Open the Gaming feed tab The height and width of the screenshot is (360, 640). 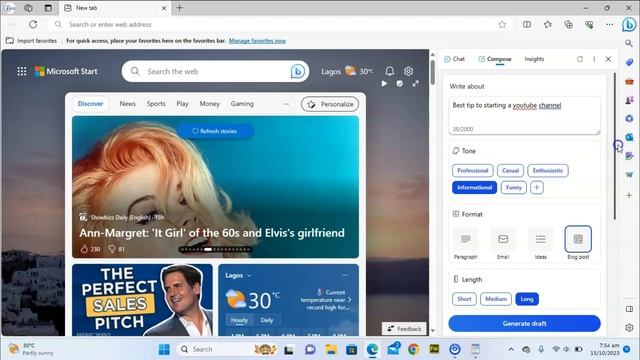tap(242, 104)
